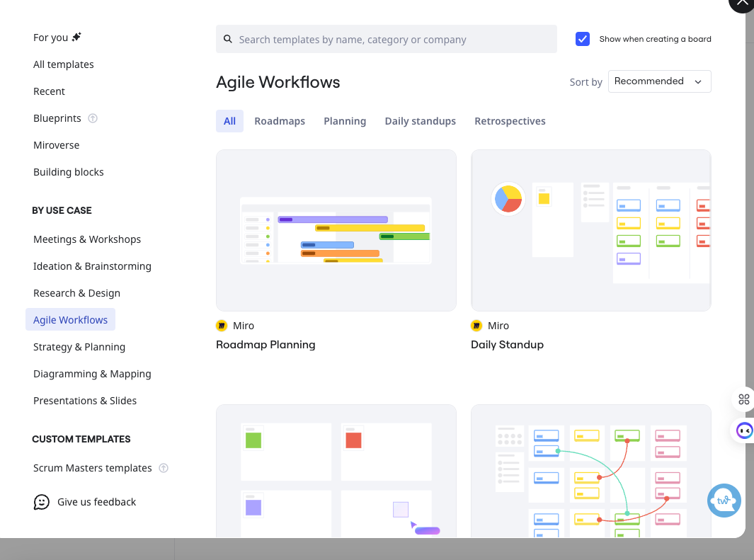
Task: Select the Daily standups tab
Action: click(x=420, y=120)
